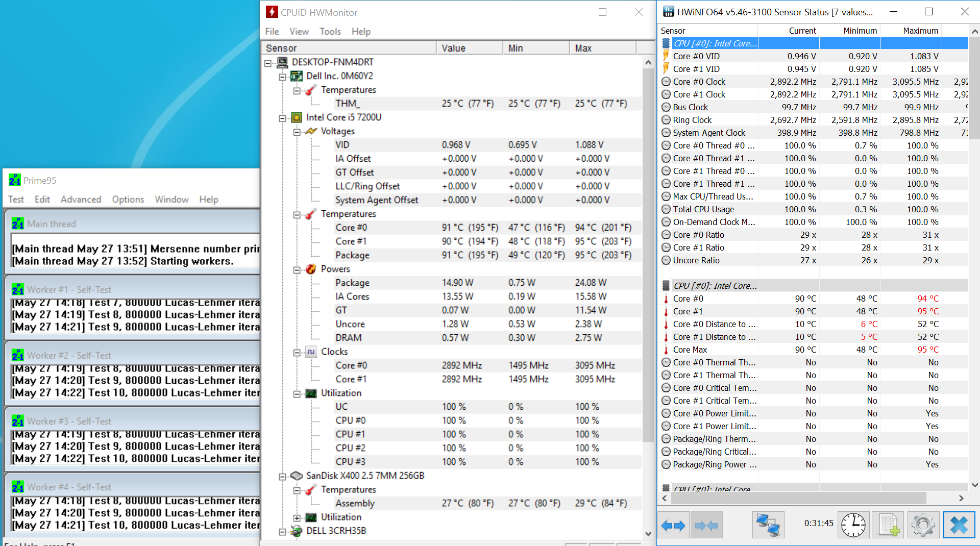Click Worker #1 Self-Test window icon
The width and height of the screenshot is (980, 546).
pyautogui.click(x=18, y=289)
